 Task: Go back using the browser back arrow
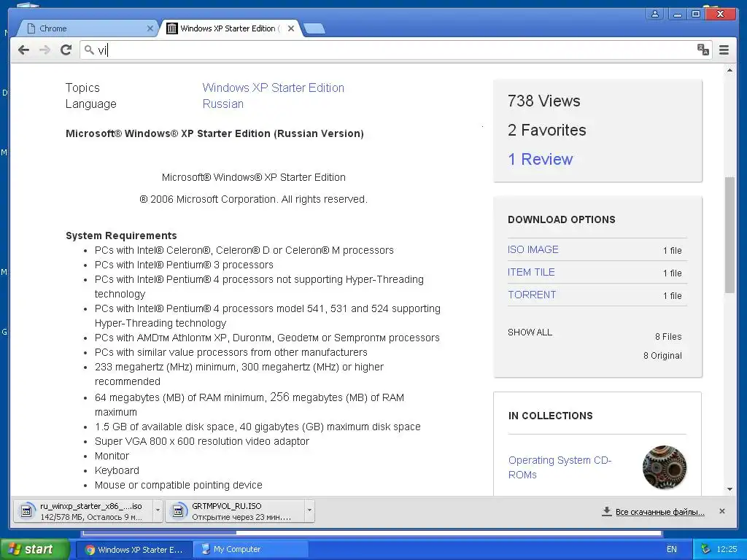(23, 50)
